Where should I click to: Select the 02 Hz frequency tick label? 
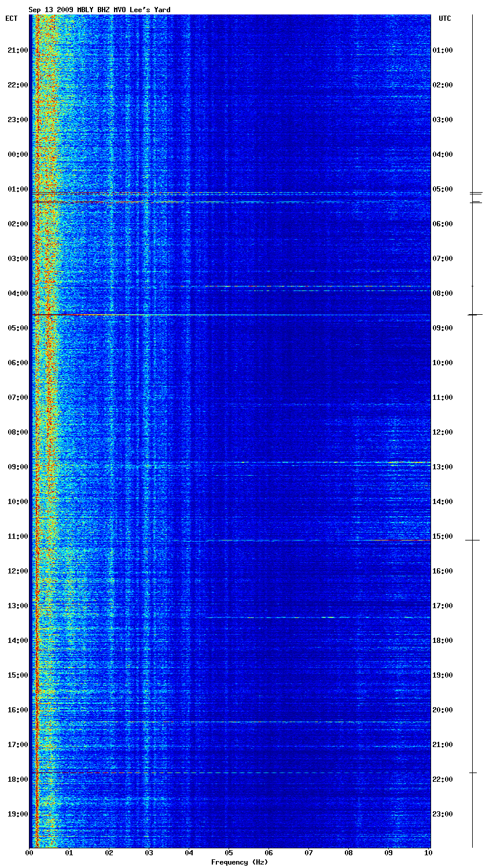tap(109, 853)
